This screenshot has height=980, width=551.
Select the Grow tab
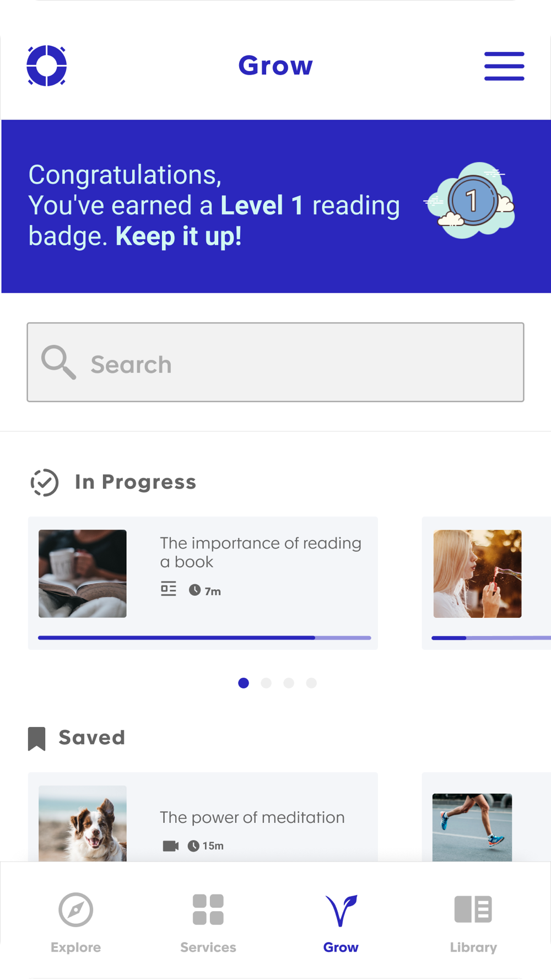coord(341,919)
